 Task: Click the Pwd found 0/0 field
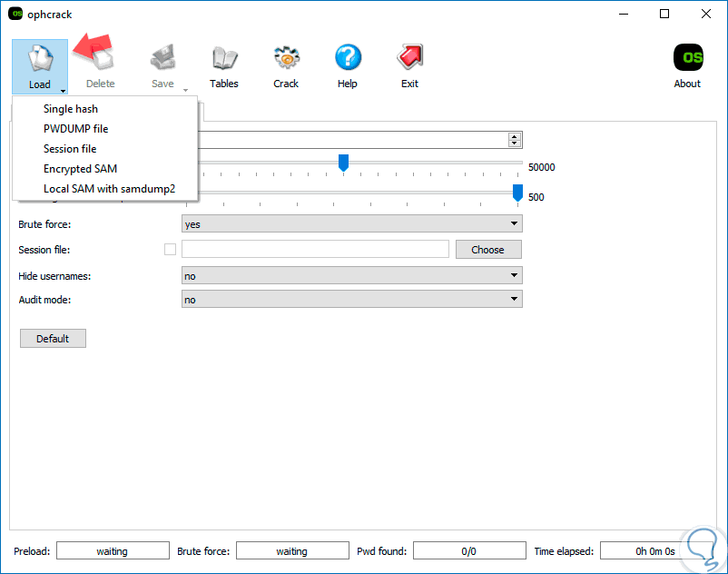469,550
